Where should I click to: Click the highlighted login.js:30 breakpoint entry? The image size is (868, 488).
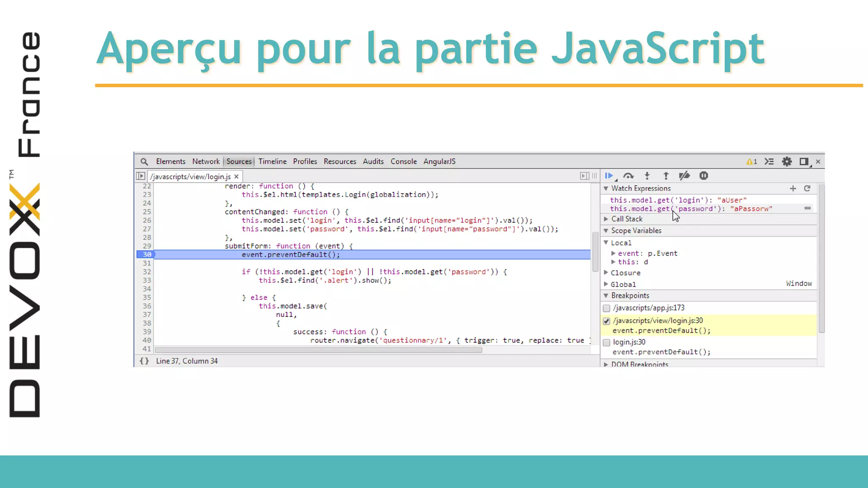[x=709, y=325]
